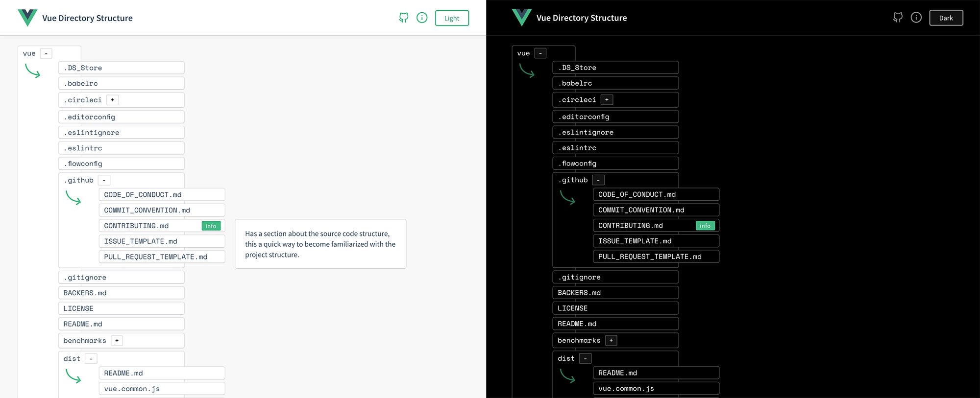Select ISSUE_TEMPLATE.md in light panel
980x398 pixels.
162,241
